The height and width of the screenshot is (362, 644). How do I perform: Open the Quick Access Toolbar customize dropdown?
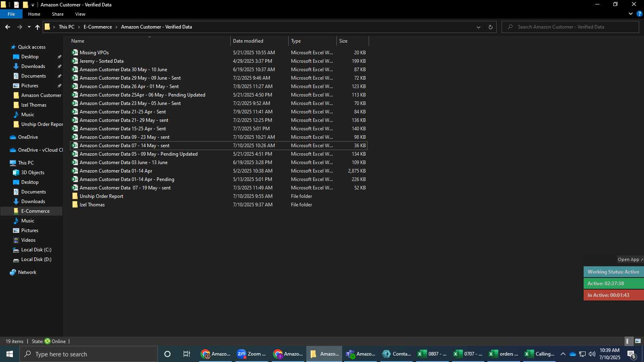33,5
